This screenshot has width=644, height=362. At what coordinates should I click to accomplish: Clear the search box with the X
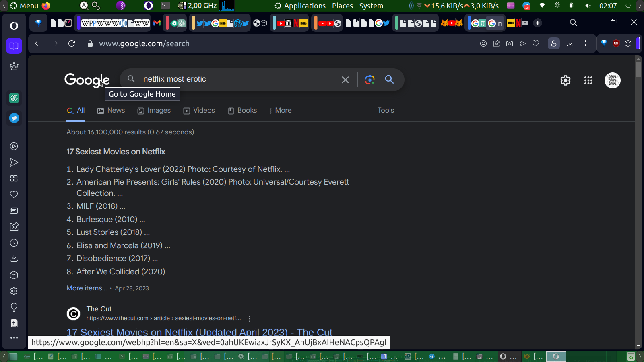(345, 80)
